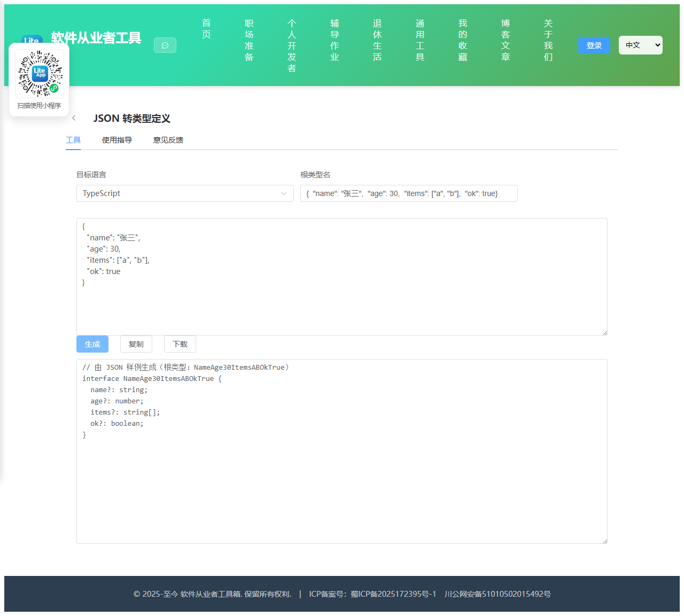The width and height of the screenshot is (684, 616).
Task: Expand the TypeScript target language dropdown
Action: 185,193
